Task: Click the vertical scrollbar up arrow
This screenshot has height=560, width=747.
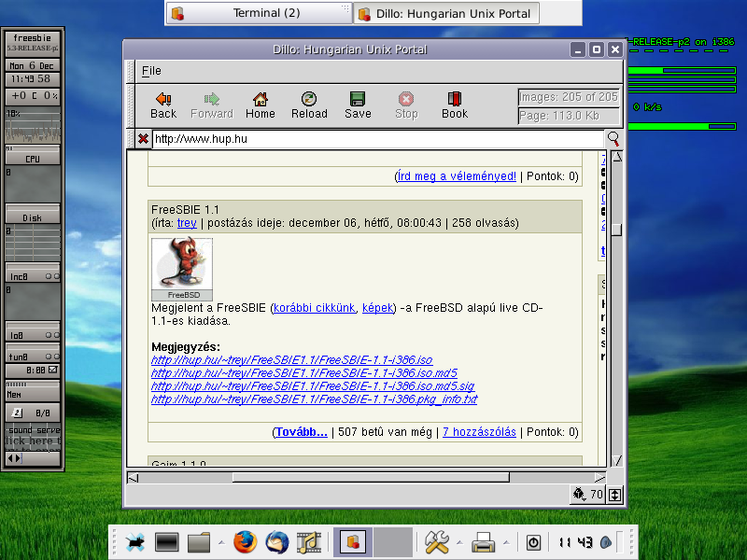Action: (x=616, y=157)
